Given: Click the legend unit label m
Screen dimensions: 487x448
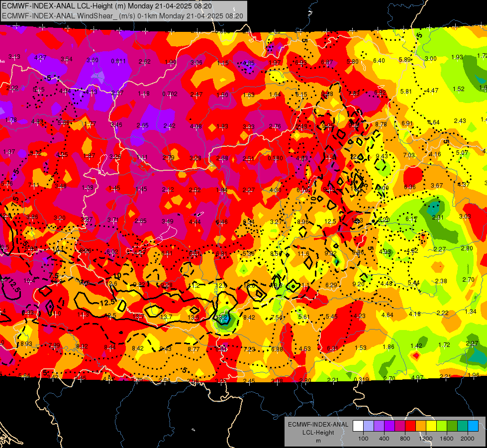Looking at the screenshot, I should [x=318, y=441].
